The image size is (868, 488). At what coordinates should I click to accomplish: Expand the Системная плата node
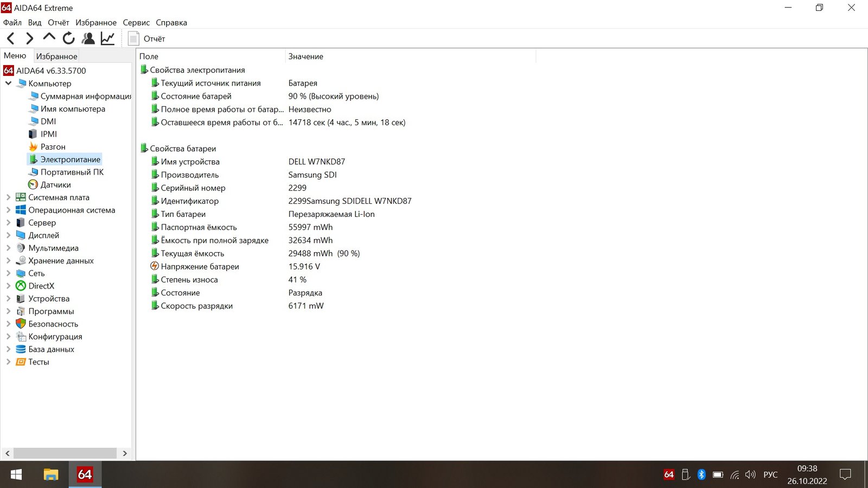(8, 197)
